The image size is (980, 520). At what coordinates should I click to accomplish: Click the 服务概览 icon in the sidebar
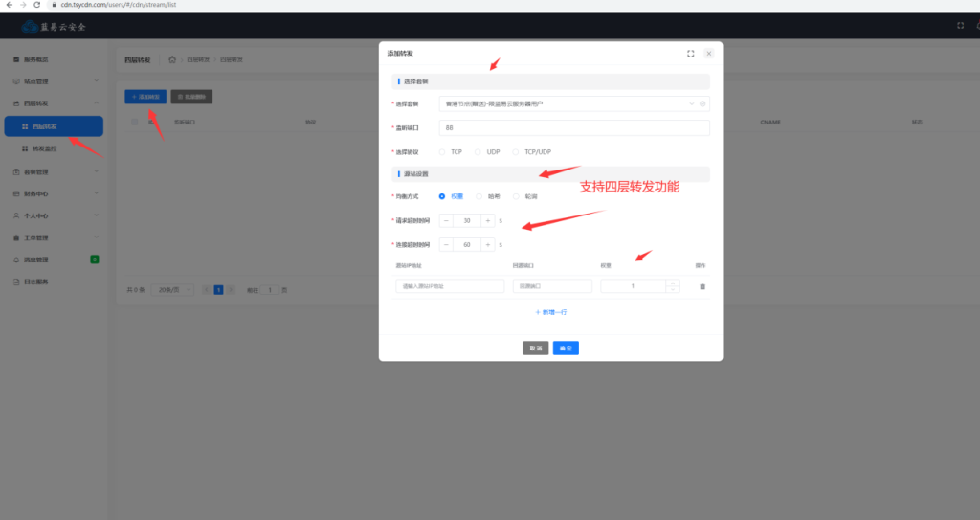(16, 59)
